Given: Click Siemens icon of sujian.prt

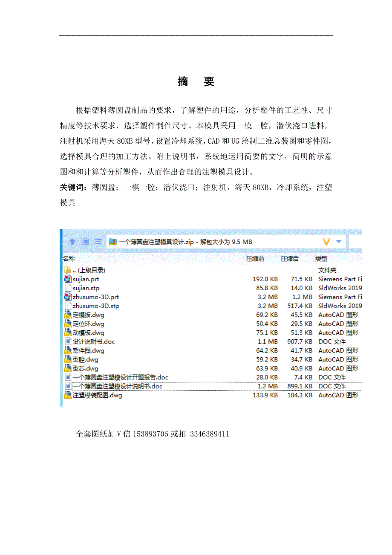Looking at the screenshot, I should click(67, 279).
